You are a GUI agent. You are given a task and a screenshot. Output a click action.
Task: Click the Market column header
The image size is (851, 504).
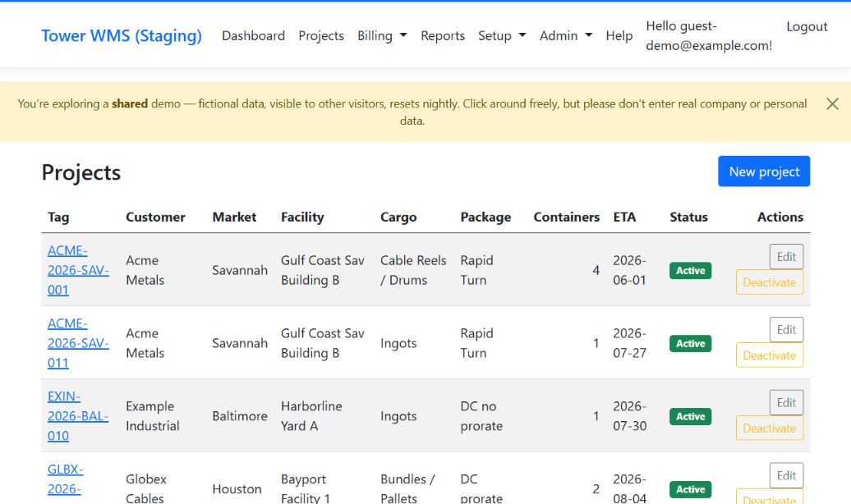pyautogui.click(x=234, y=217)
